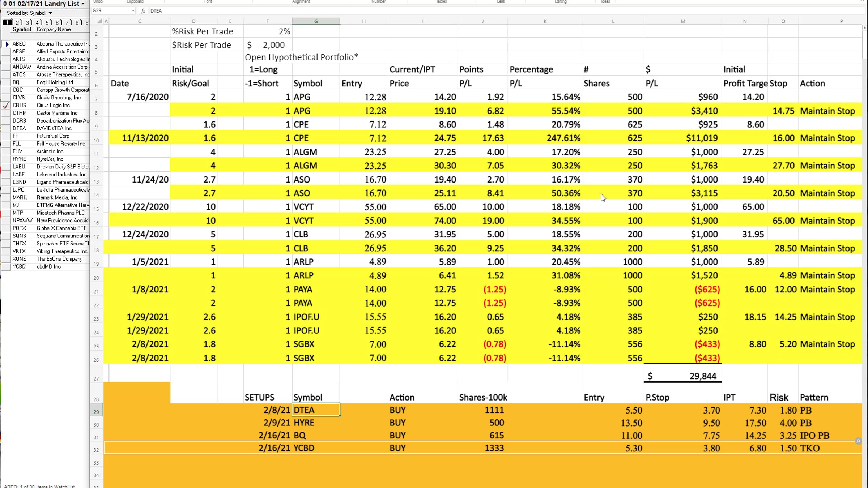868x488 pixels.
Task: Click the $ 2,000 risk per trade cell
Action: [268, 45]
